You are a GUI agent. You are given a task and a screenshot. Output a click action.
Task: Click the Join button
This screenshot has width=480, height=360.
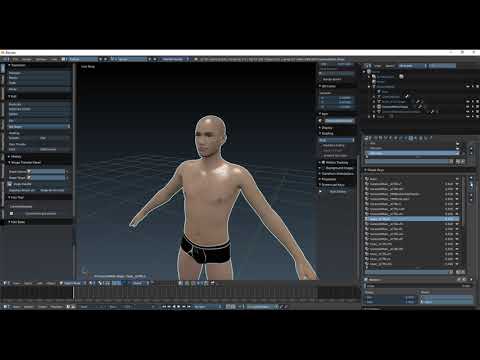tap(39, 121)
